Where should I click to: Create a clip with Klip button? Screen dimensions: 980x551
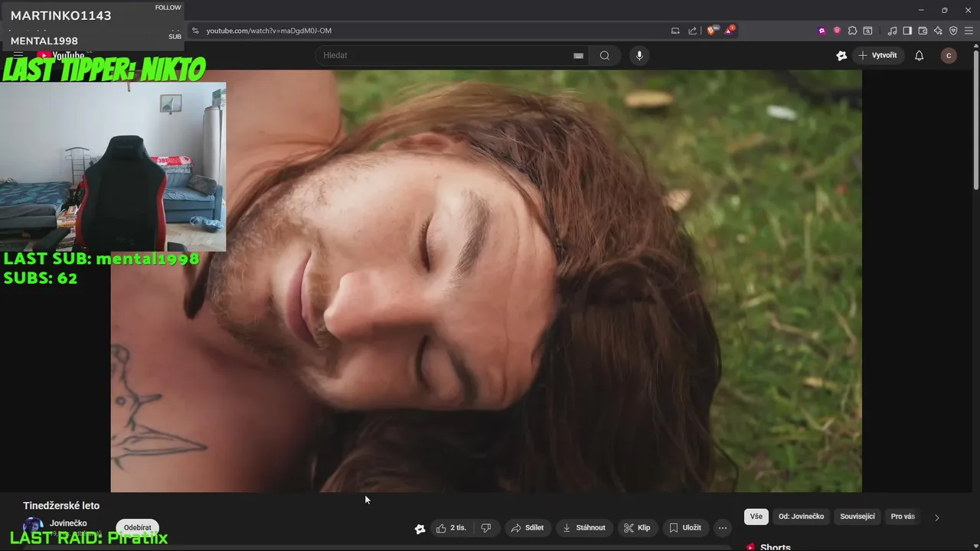click(637, 528)
